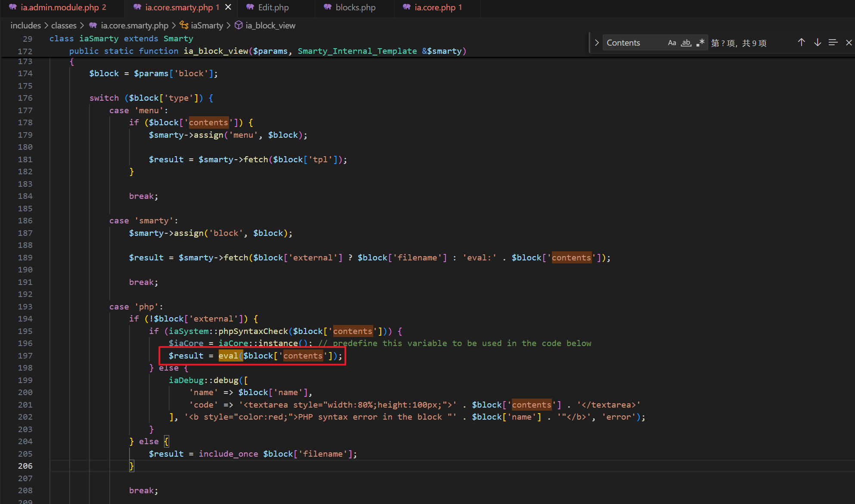
Task: Select the ia.core.smarty.php tab
Action: point(179,7)
